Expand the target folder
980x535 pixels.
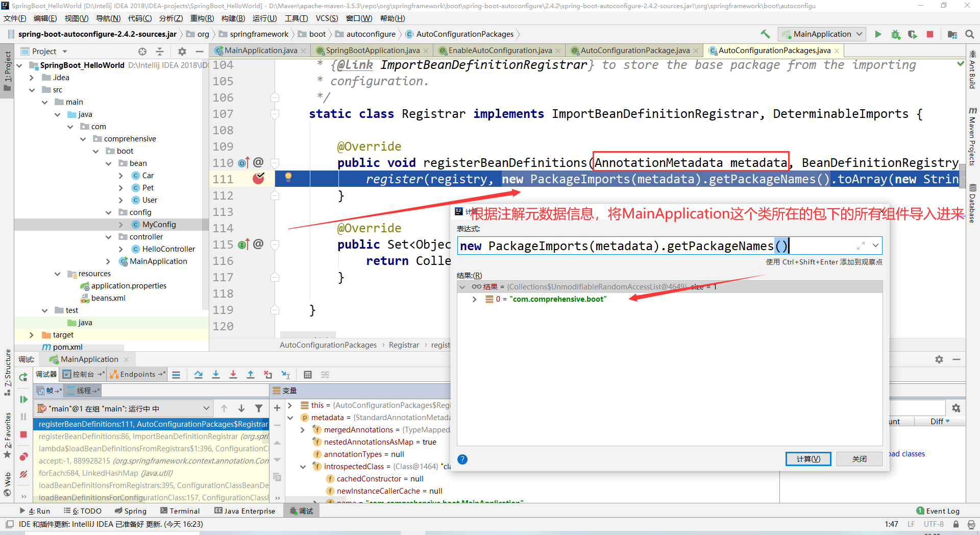[x=32, y=335]
